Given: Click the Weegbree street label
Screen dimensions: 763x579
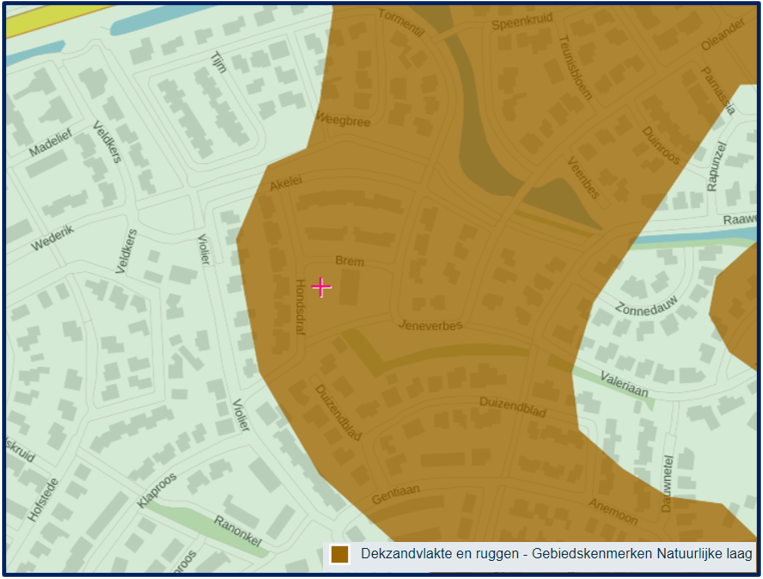Looking at the screenshot, I should (343, 121).
